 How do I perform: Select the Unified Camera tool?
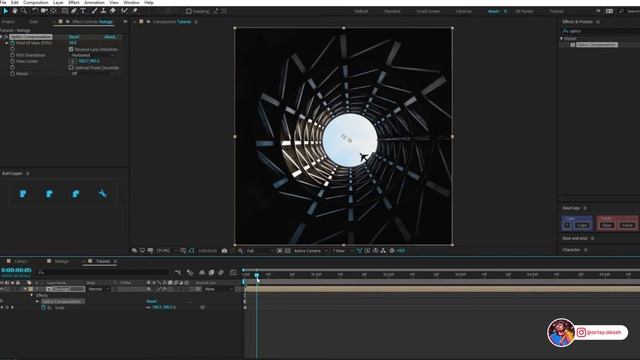[x=44, y=11]
